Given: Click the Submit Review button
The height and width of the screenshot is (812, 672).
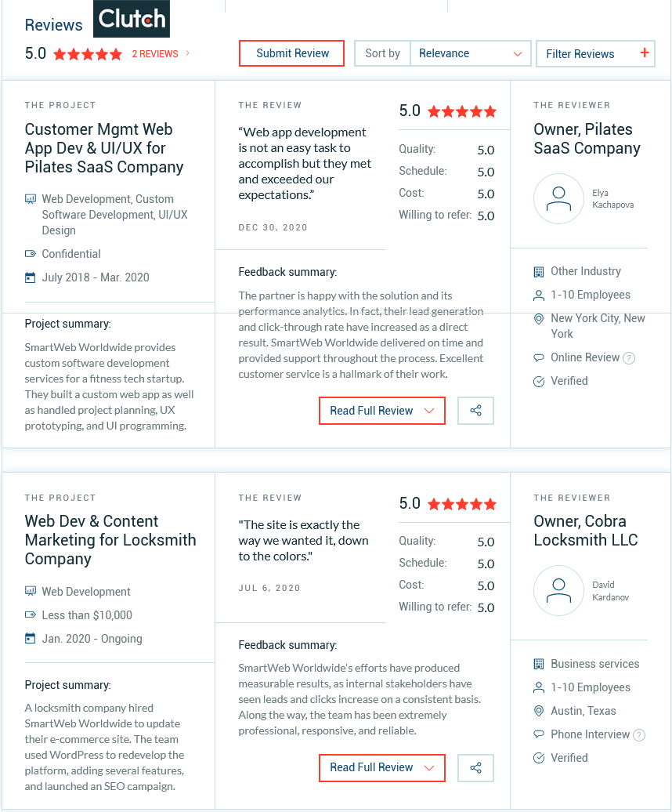Looking at the screenshot, I should click(x=292, y=53).
